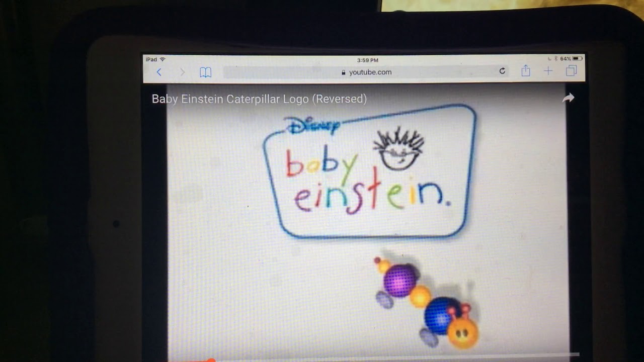This screenshot has width=644, height=362.
Task: Tap the battery 64% indicator
Action: 571,59
